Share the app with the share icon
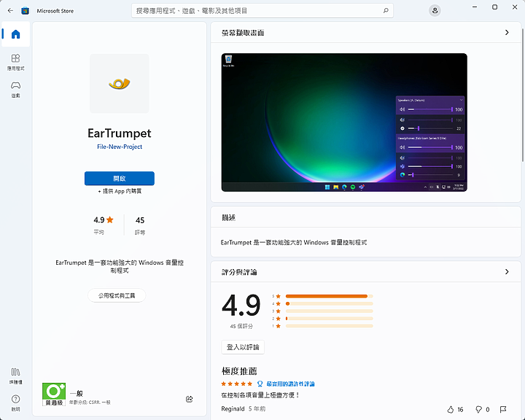525x420 pixels. (x=189, y=399)
